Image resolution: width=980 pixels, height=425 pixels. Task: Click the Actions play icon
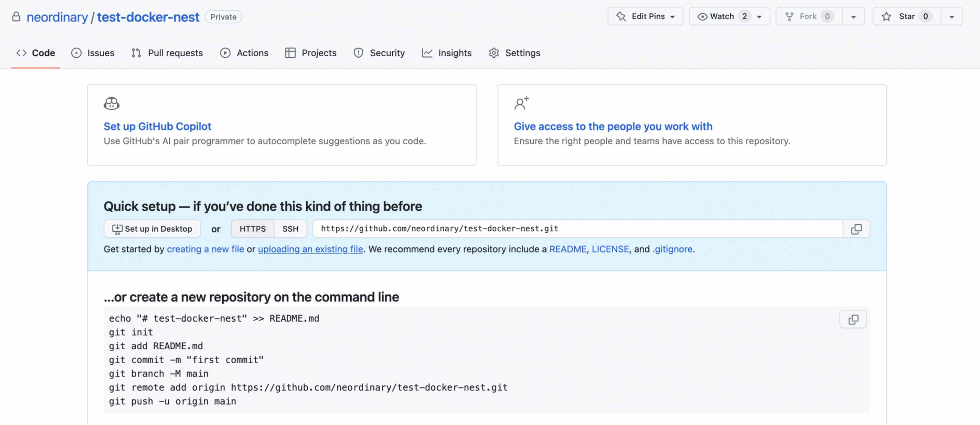225,53
